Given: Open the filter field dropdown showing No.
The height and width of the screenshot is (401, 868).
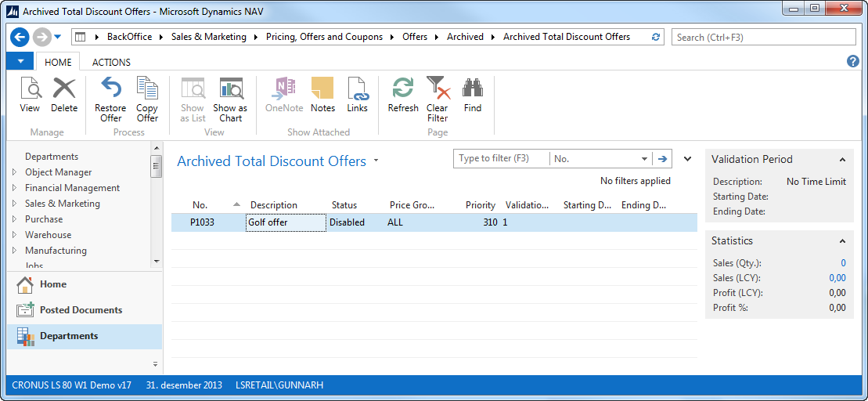Looking at the screenshot, I should point(644,159).
